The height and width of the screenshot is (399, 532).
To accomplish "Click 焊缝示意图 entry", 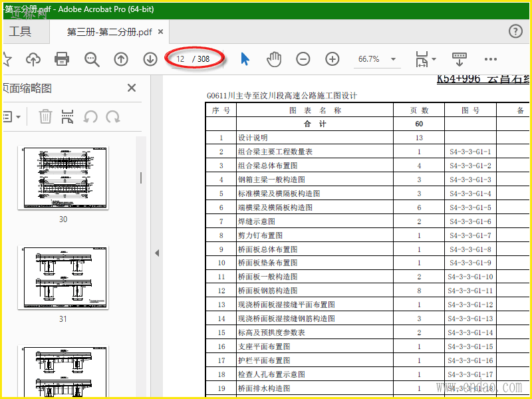I will coord(257,221).
